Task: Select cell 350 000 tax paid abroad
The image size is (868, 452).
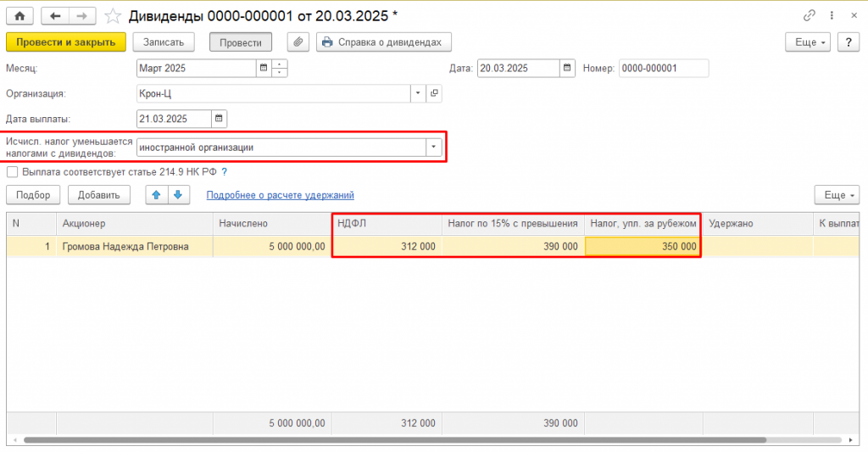Action: (643, 247)
